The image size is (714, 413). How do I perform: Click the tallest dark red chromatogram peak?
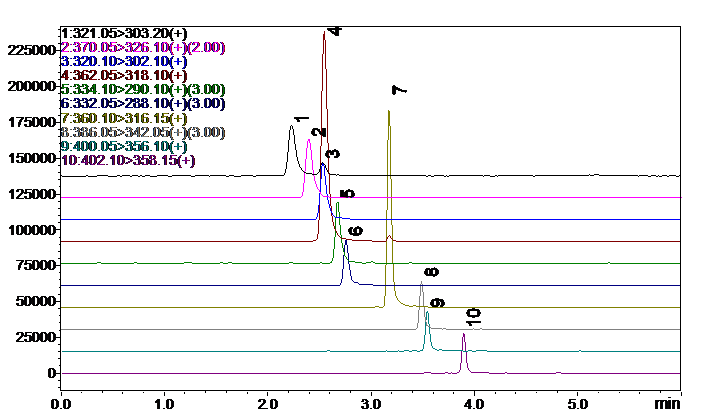click(x=324, y=34)
